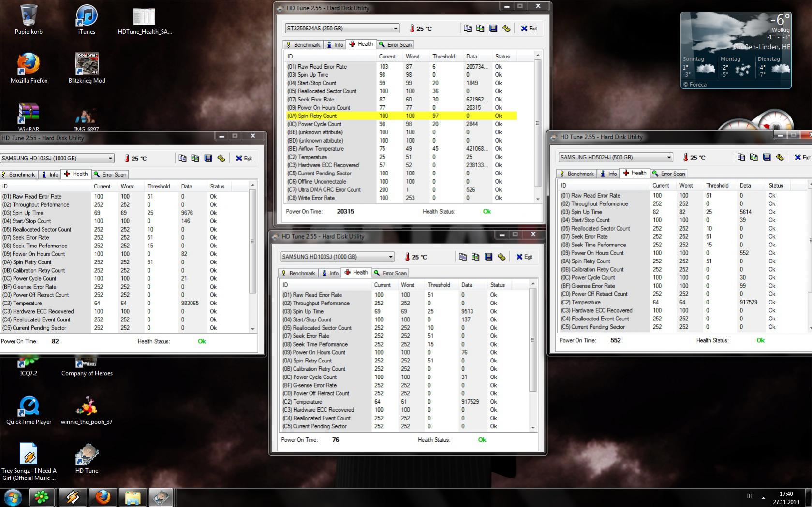The height and width of the screenshot is (507, 812).
Task: Save screenshot with floppy icon in ST3250624AS window
Action: tap(493, 29)
